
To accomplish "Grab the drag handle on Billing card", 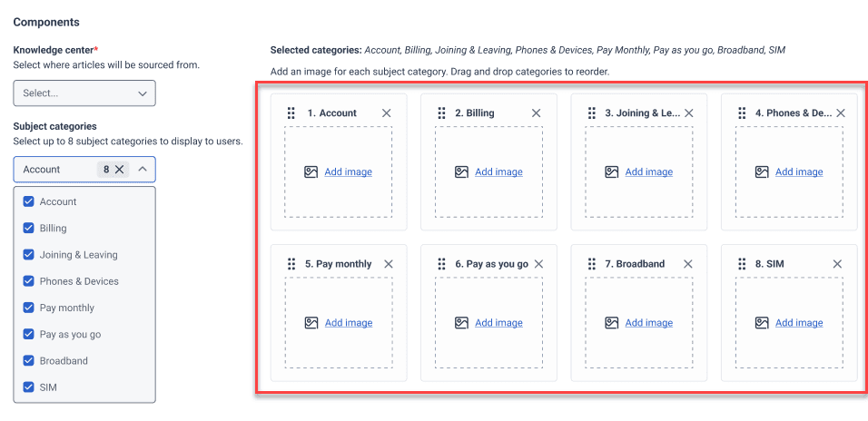I will coord(441,113).
